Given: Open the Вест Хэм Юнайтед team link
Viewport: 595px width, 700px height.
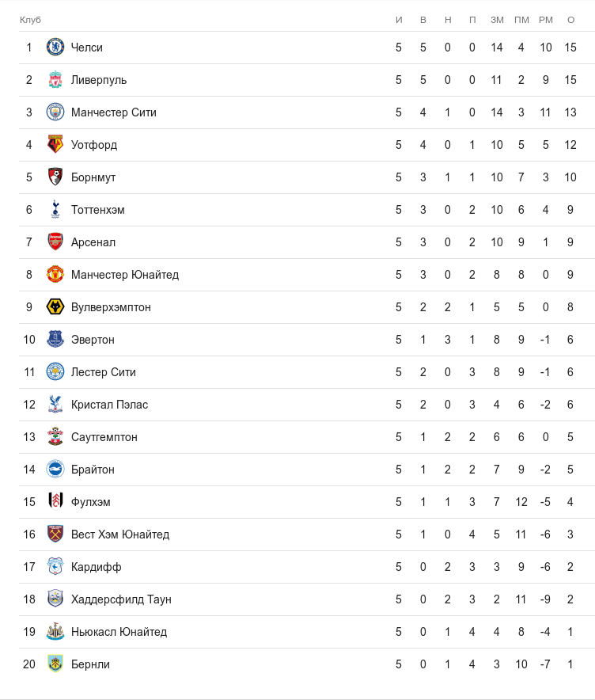Looking at the screenshot, I should (120, 535).
